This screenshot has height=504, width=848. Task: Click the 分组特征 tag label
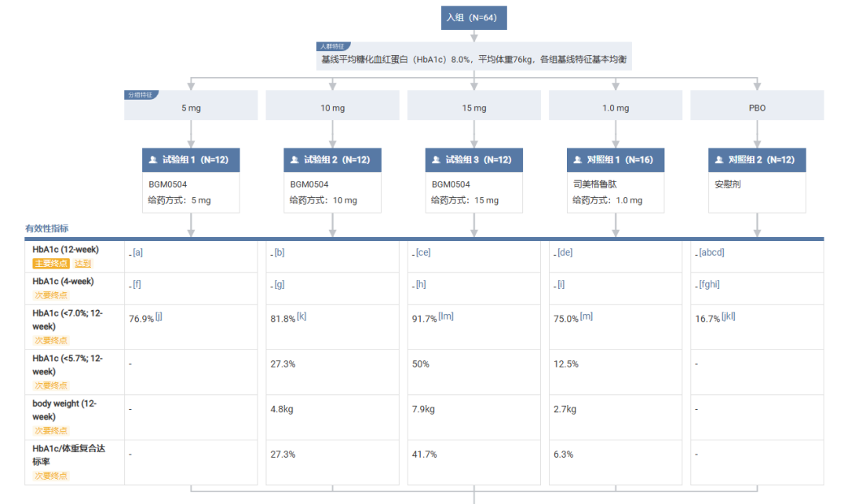coord(141,95)
